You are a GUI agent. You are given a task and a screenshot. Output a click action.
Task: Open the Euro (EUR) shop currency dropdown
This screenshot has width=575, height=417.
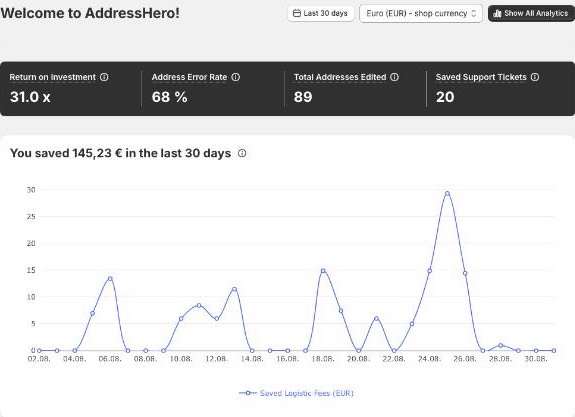(x=421, y=14)
